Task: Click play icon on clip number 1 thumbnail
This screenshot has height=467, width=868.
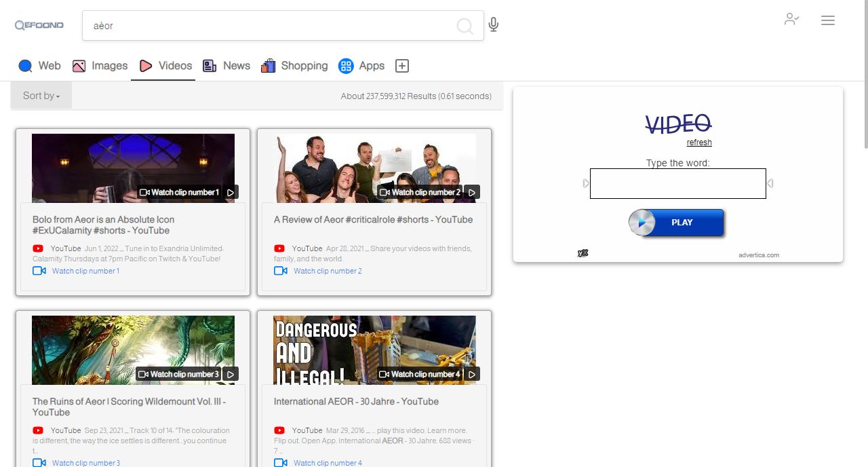Action: coord(231,193)
